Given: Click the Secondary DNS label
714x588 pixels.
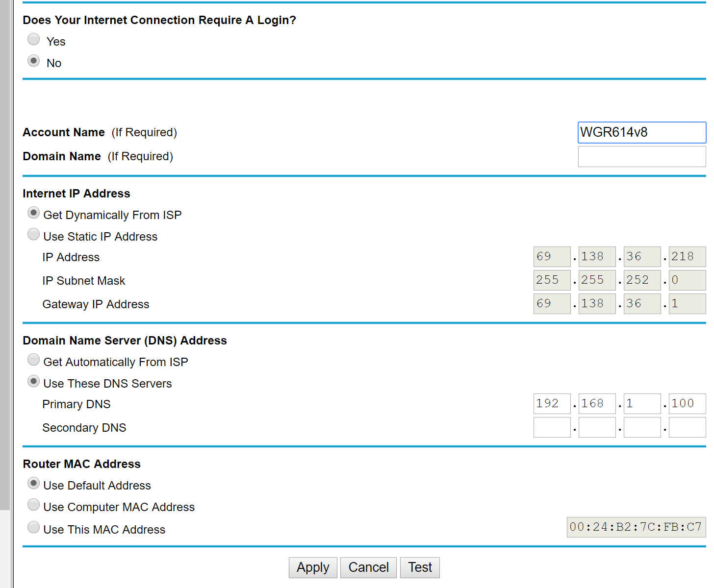Looking at the screenshot, I should point(84,428).
